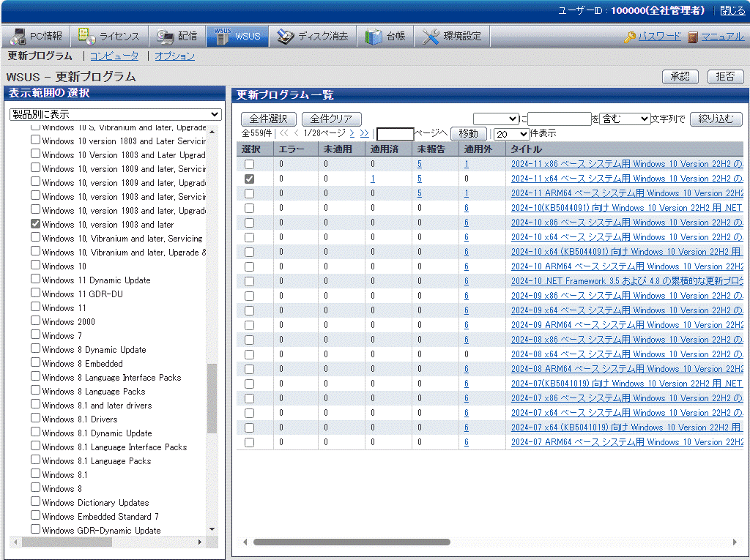Uncheck the 2024-11 x64 update row checkbox
This screenshot has height=560, width=750.
249,179
